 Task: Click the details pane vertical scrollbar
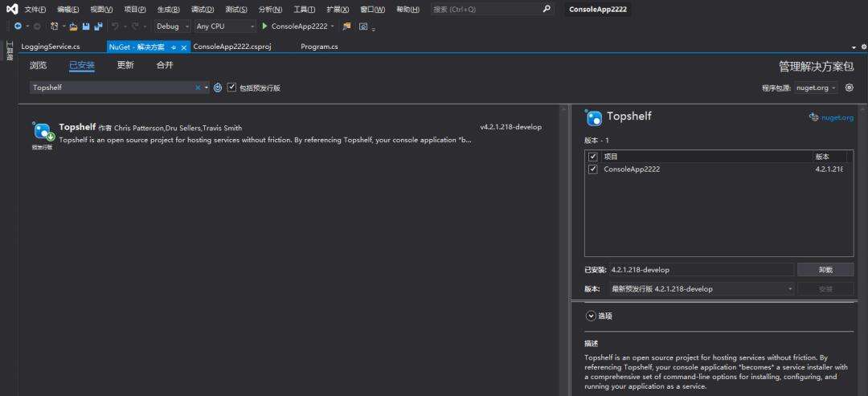coord(861,249)
